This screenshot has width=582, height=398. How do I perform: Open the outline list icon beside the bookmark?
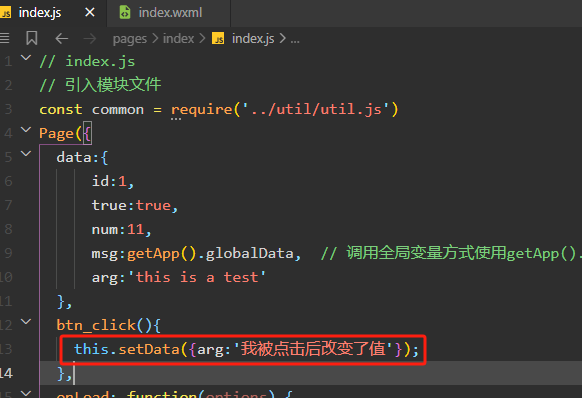click(4, 38)
